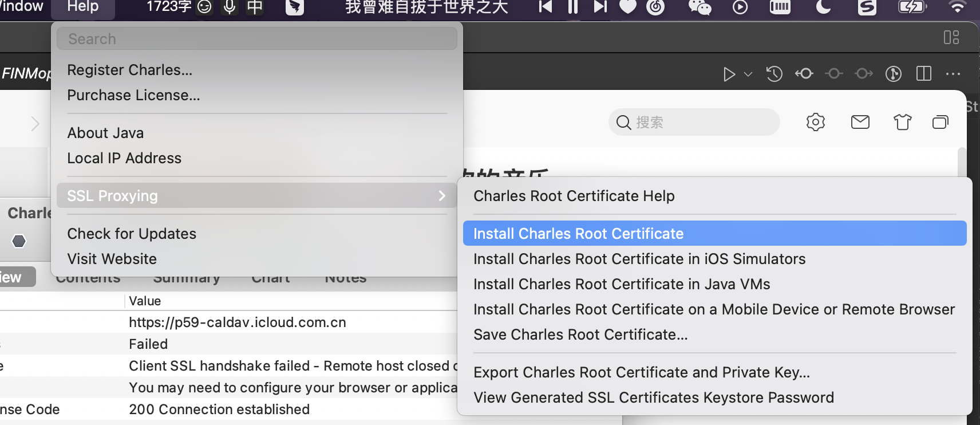Click the smiley emoji icon in menu bar
Viewport: 980px width, 425px height.
[x=204, y=7]
